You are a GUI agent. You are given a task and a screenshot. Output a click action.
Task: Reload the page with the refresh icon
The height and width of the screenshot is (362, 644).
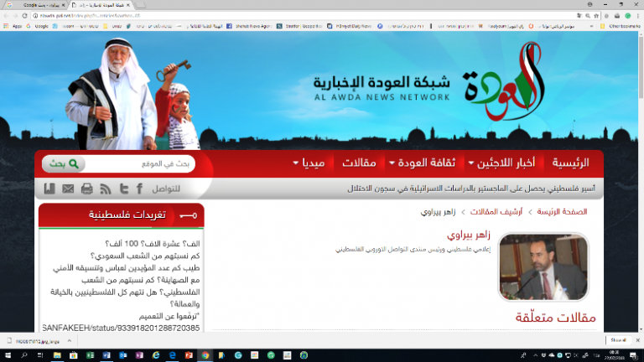point(24,16)
